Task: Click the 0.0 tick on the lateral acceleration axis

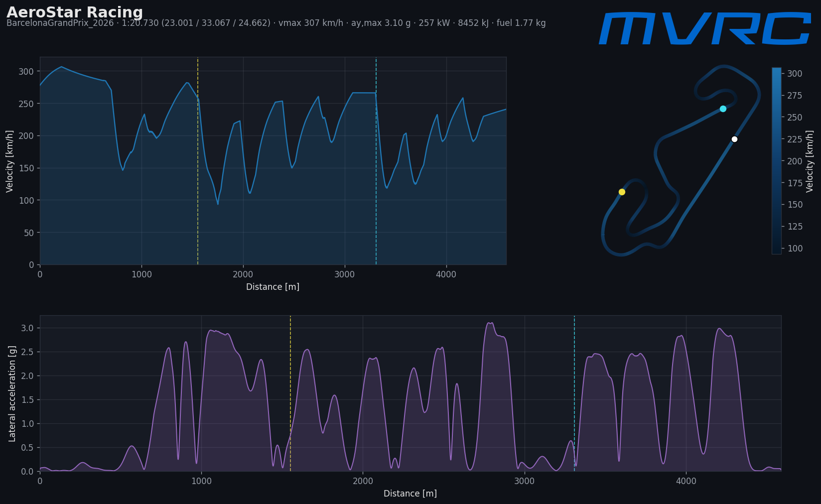Action: click(27, 472)
